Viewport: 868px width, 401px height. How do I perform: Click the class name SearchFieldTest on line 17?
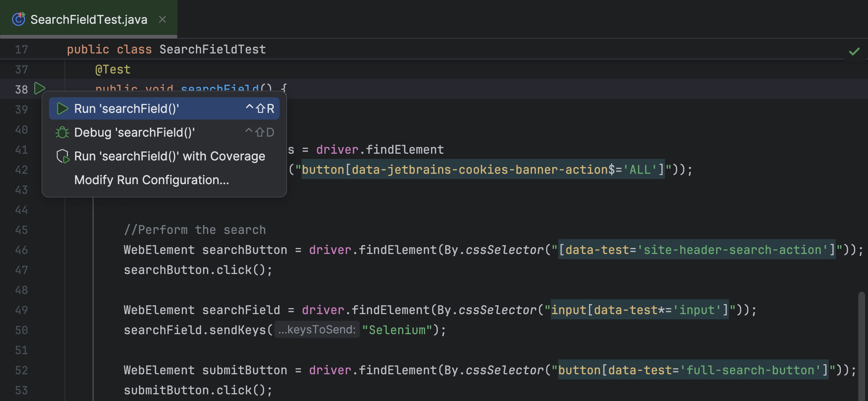click(212, 49)
